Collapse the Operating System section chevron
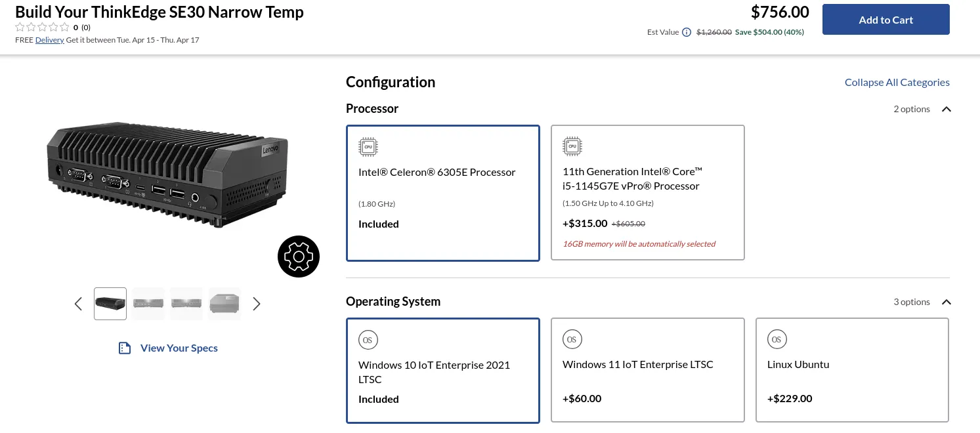Image resolution: width=980 pixels, height=433 pixels. 946,302
